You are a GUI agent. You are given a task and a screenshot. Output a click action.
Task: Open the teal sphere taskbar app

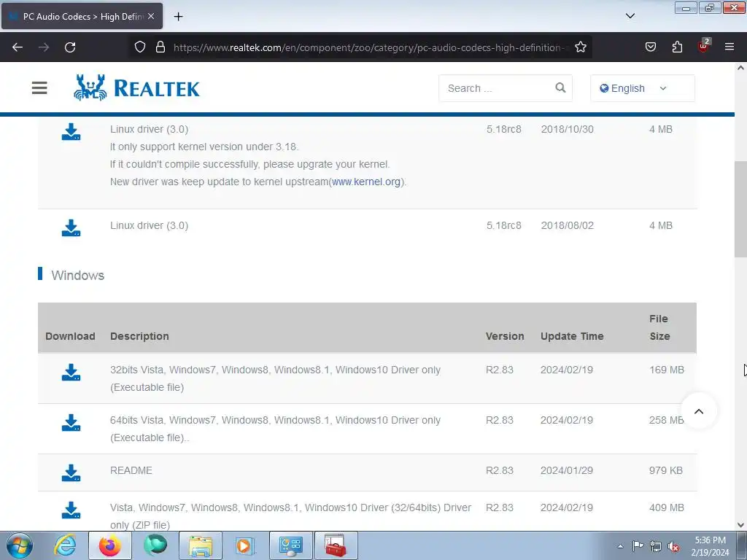click(155, 545)
